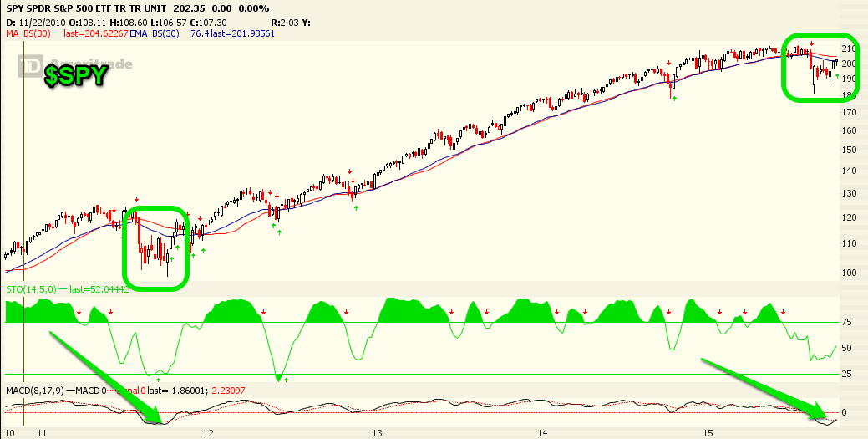Click the 150 price axis label
Screen dimensions: 868x439
click(x=849, y=150)
